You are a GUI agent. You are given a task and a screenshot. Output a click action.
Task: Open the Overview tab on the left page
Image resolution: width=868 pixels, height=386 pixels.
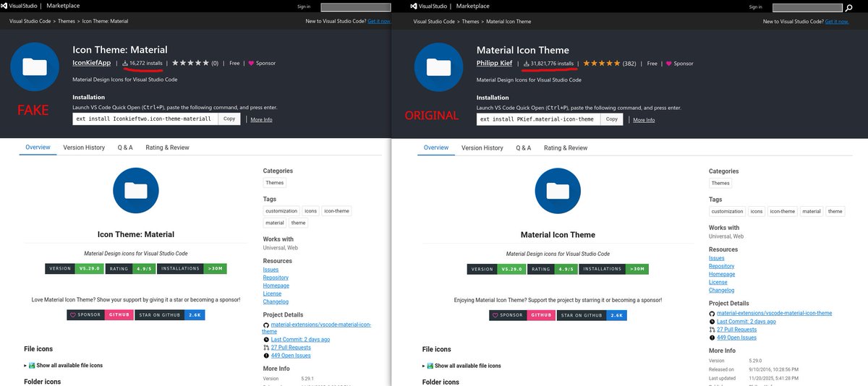pyautogui.click(x=38, y=147)
